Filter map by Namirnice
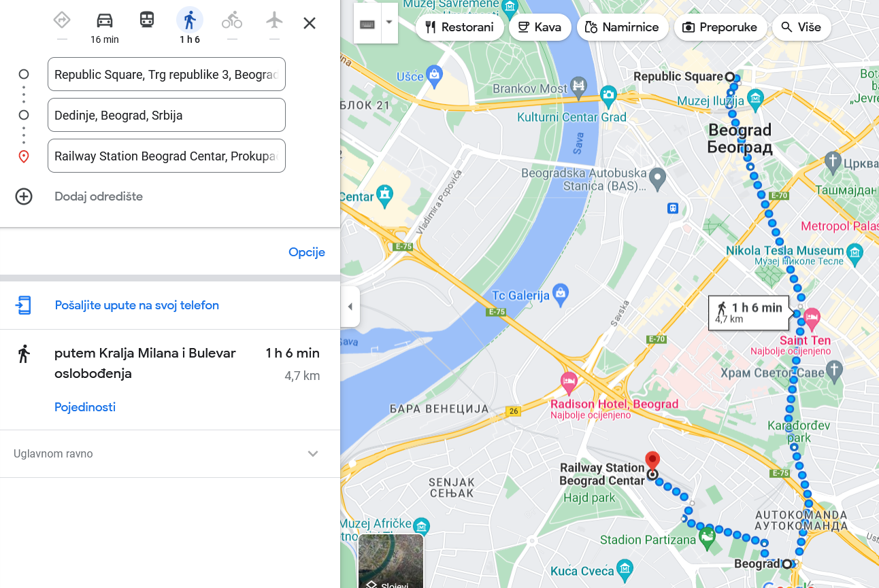This screenshot has height=588, width=879. click(622, 27)
